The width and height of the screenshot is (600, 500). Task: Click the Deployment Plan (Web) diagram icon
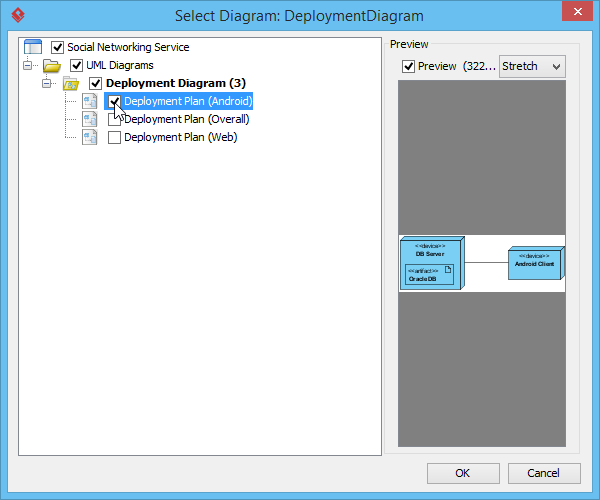(90, 137)
